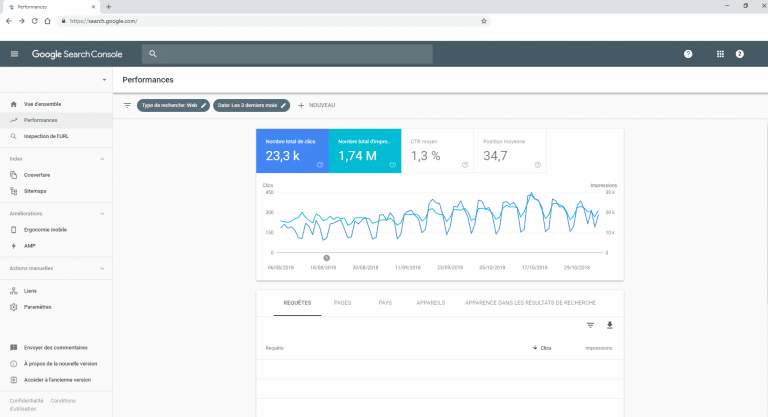Toggle CTR moyen metric card
Image resolution: width=768 pixels, height=417 pixels.
437,151
